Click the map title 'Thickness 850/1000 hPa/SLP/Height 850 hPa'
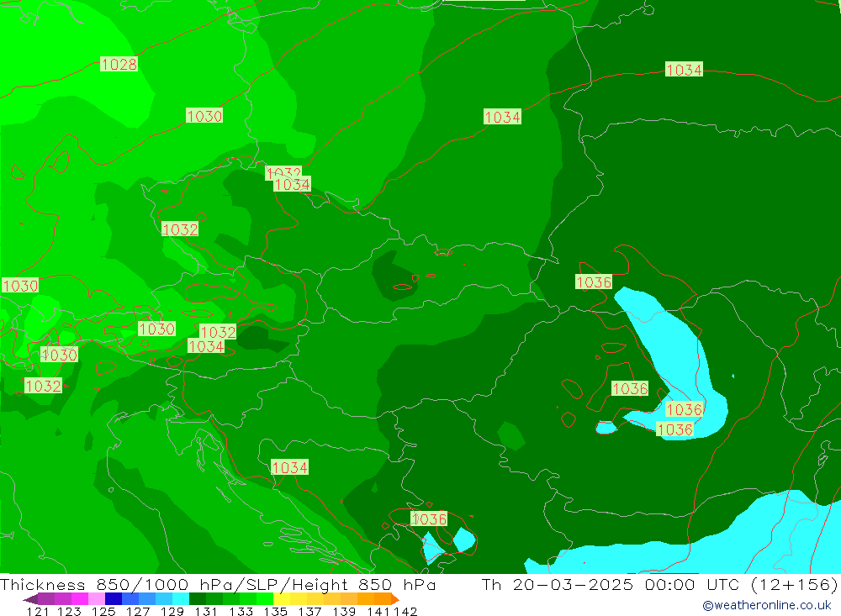This screenshot has width=841, height=616. pyautogui.click(x=218, y=584)
